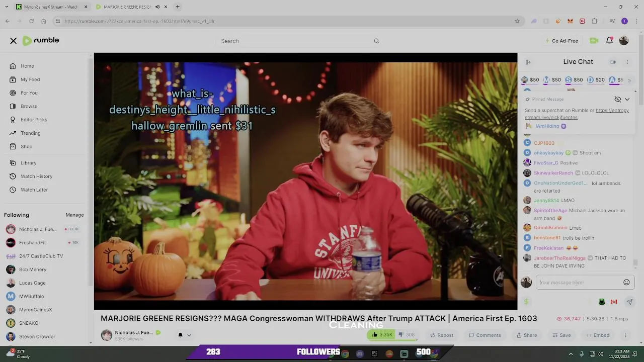
Task: Pop out the live chat panel
Action: click(x=528, y=62)
